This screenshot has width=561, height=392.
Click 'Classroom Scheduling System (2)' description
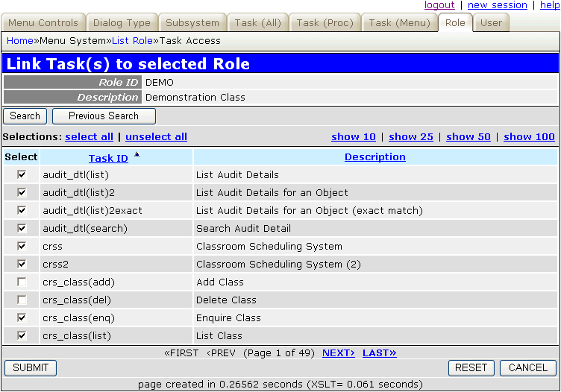pos(278,264)
